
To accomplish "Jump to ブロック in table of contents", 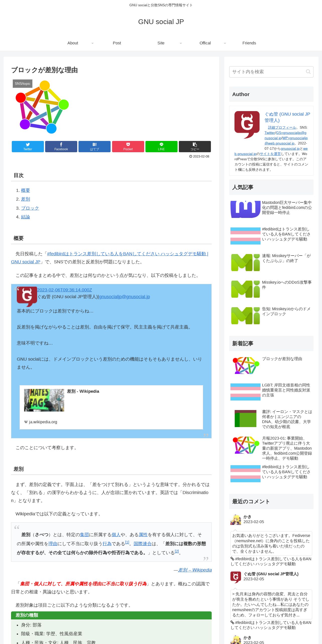I will [x=30, y=208].
